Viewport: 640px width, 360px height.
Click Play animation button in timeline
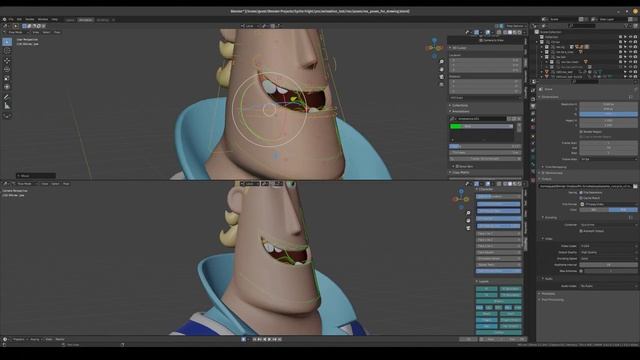tap(269, 339)
